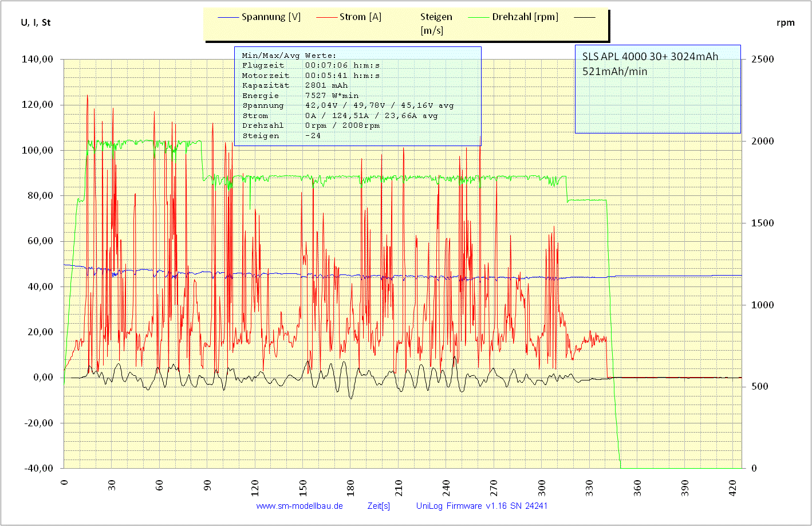Select the 'SLS APL 4000 30+ 3024mAh' annotation
The width and height of the screenshot is (812, 526).
click(650, 57)
